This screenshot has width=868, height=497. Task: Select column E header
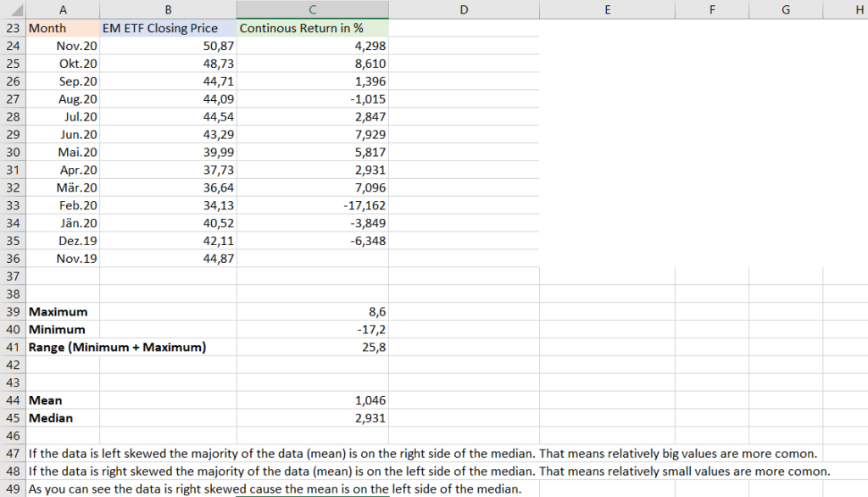tap(607, 9)
